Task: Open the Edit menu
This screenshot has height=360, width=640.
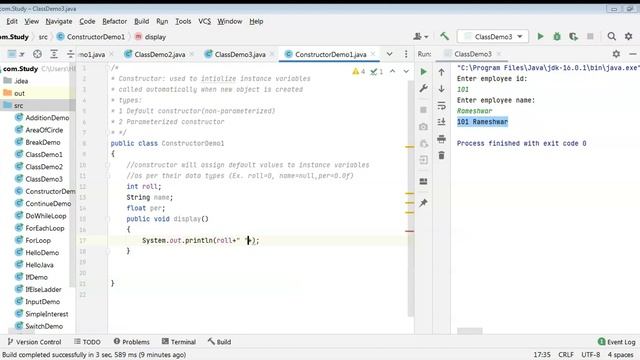Action: (12, 21)
